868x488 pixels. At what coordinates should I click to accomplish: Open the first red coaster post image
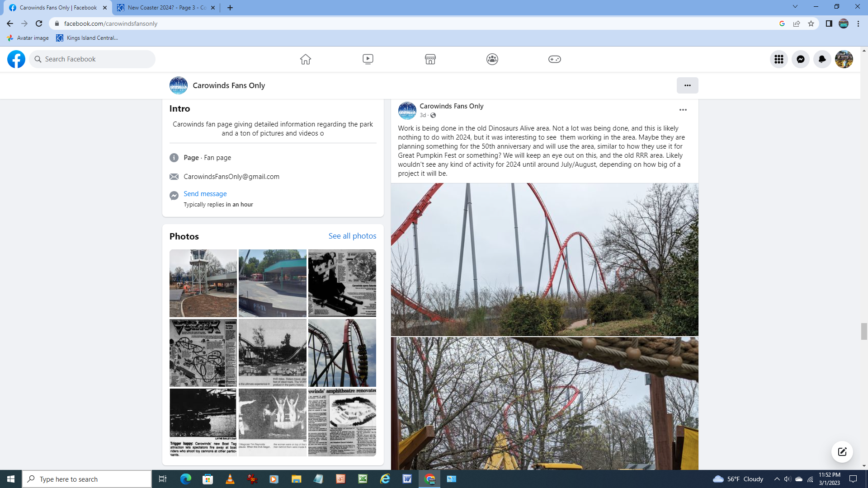click(x=545, y=259)
